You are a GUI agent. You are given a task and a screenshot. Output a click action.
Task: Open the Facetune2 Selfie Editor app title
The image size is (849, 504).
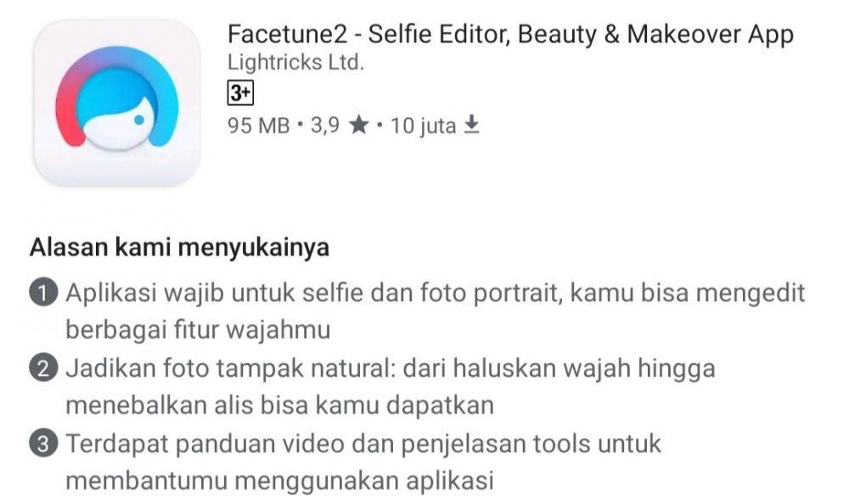510,34
